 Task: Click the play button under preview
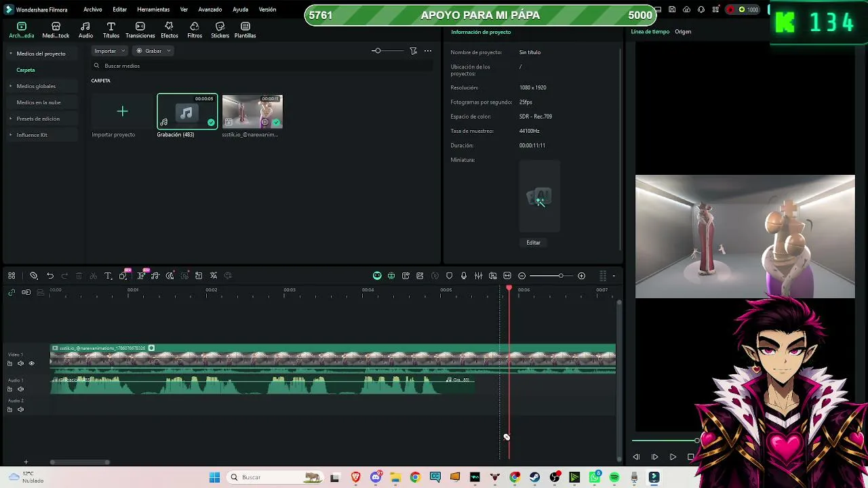tap(673, 457)
